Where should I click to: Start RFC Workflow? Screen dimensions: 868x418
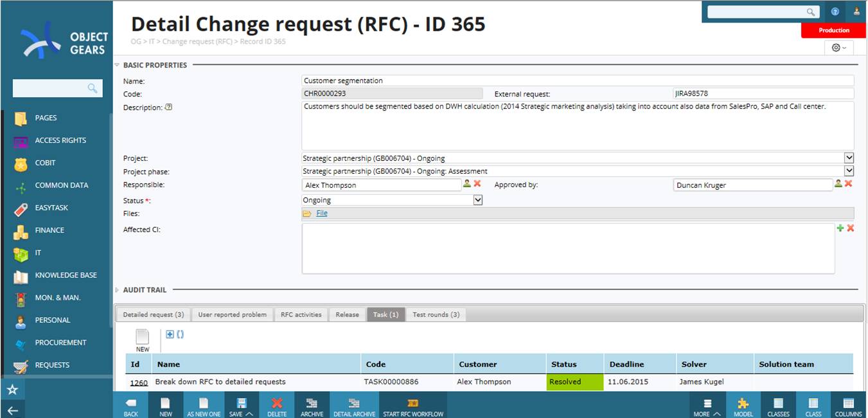[x=413, y=407]
